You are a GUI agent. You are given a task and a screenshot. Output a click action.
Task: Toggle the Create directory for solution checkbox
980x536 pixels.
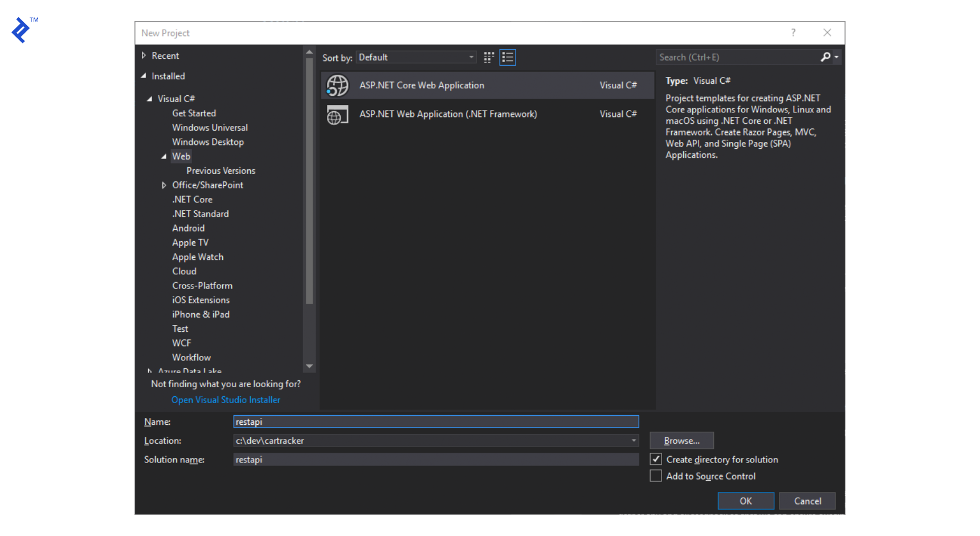[656, 459]
